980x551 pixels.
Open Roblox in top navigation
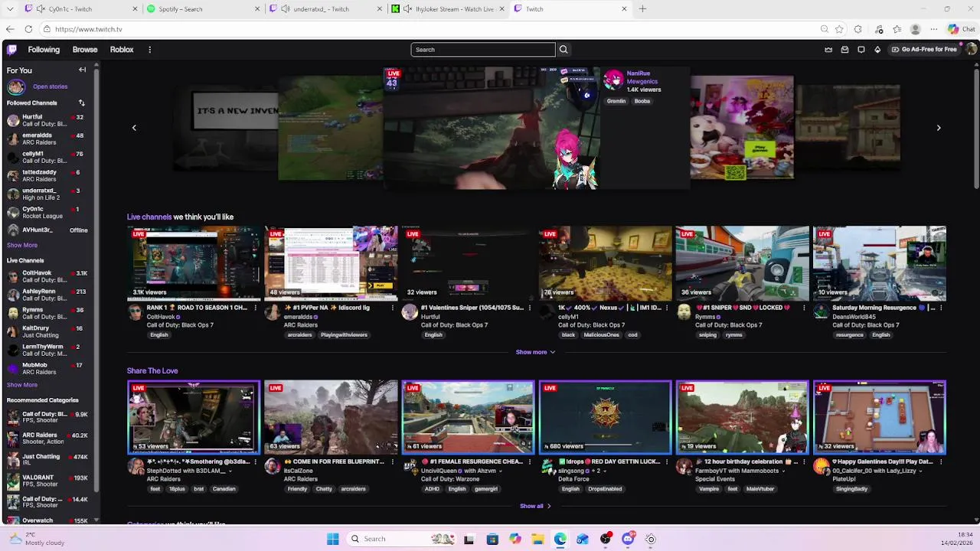[x=122, y=50]
